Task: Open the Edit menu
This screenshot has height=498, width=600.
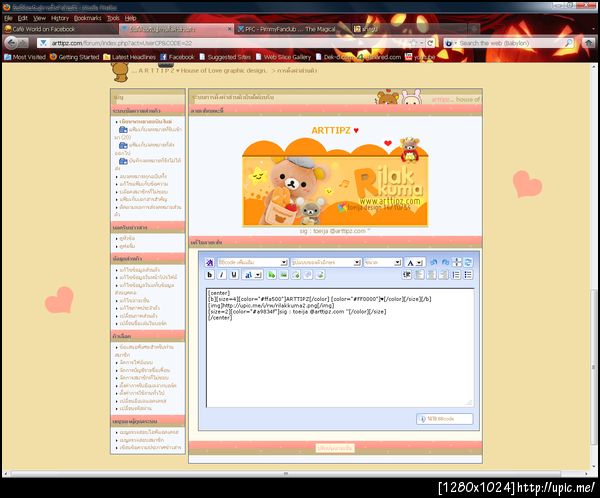Action: coord(23,18)
